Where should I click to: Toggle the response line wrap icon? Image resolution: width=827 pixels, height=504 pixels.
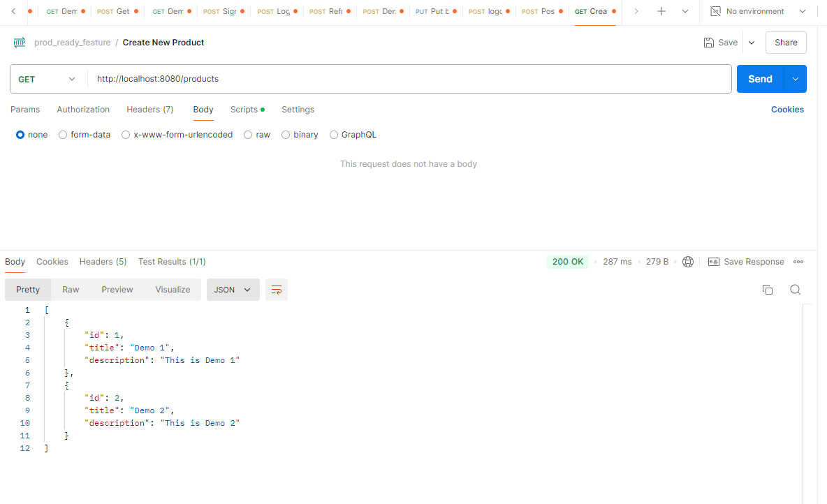[277, 290]
